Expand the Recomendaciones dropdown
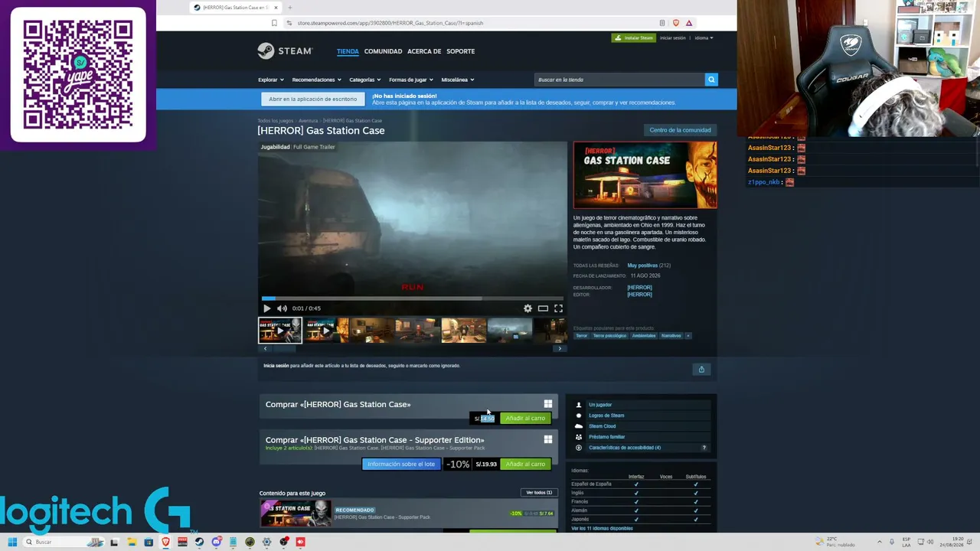 316,80
